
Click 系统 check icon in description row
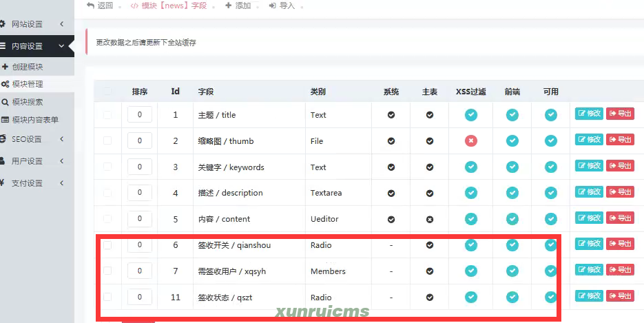click(x=391, y=193)
